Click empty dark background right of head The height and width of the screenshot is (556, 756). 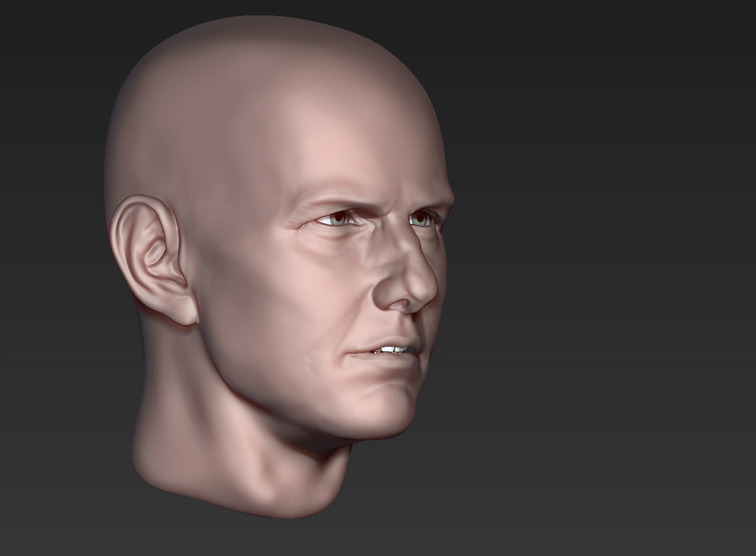[x=594, y=267]
